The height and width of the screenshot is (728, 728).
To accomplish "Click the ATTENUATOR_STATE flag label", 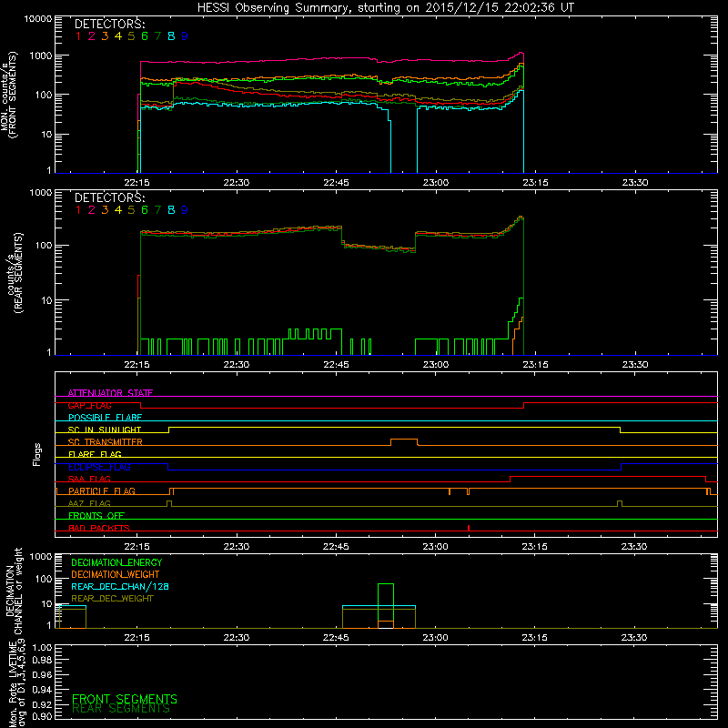I will tap(110, 393).
